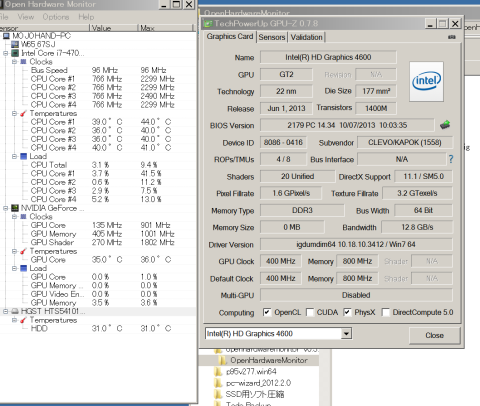Image resolution: width=480 pixels, height=406 pixels.
Task: Click the thermometer icon for NVIDIA Temperatures
Action: pyautogui.click(x=23, y=251)
